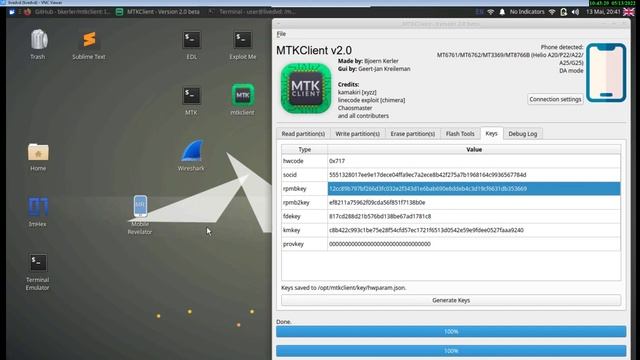Click the notification bell in the panel
Screen dimensions: 640x360
pos(502,12)
